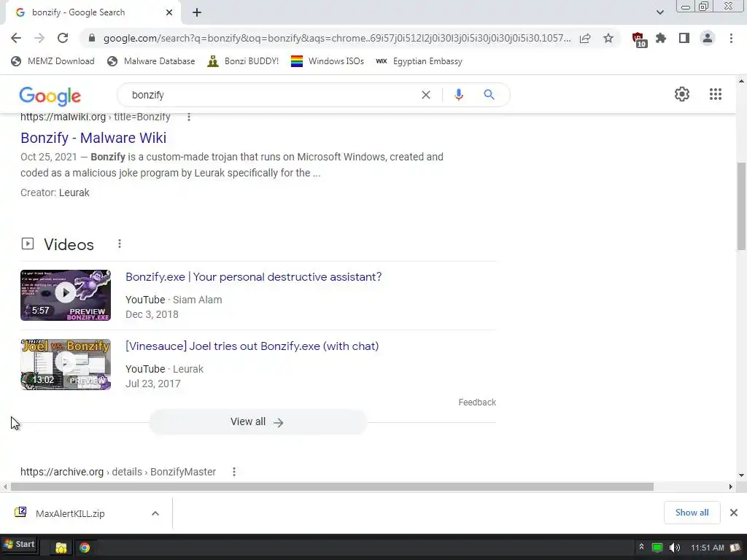Click archive.org BonzifyMaster URL text
The image size is (747, 560).
click(x=118, y=472)
